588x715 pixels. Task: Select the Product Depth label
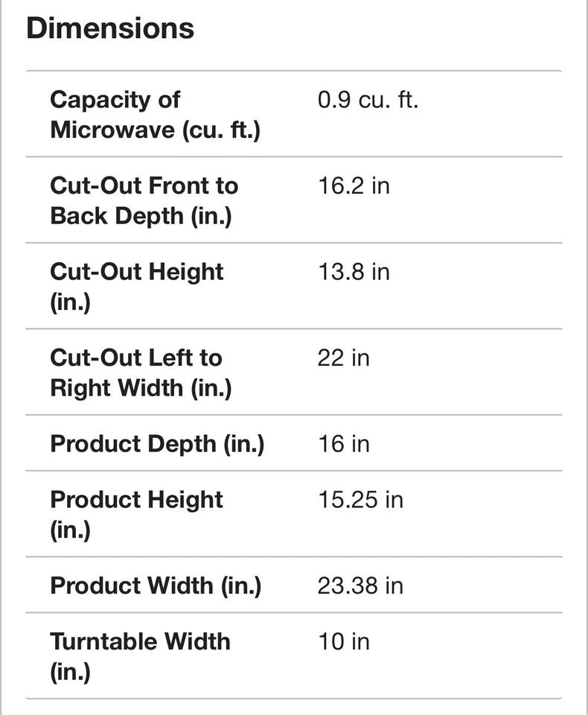point(157,444)
